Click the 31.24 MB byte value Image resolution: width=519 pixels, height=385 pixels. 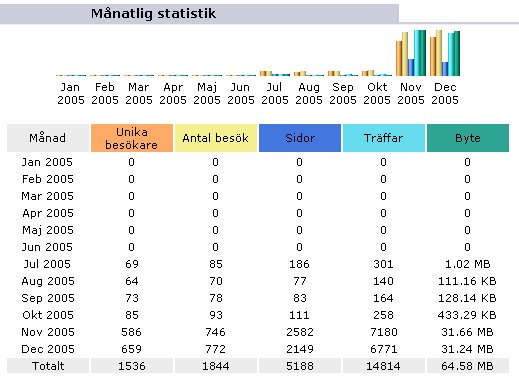coord(467,349)
